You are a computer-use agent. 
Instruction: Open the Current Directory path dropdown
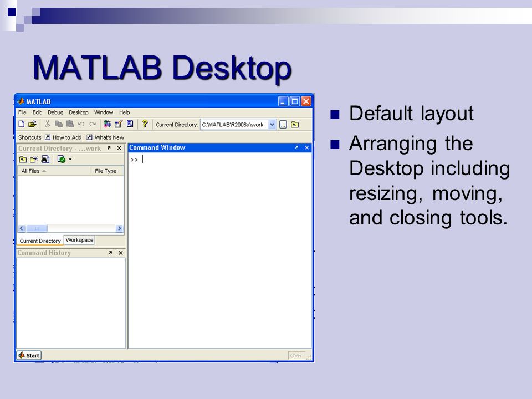tap(272, 125)
